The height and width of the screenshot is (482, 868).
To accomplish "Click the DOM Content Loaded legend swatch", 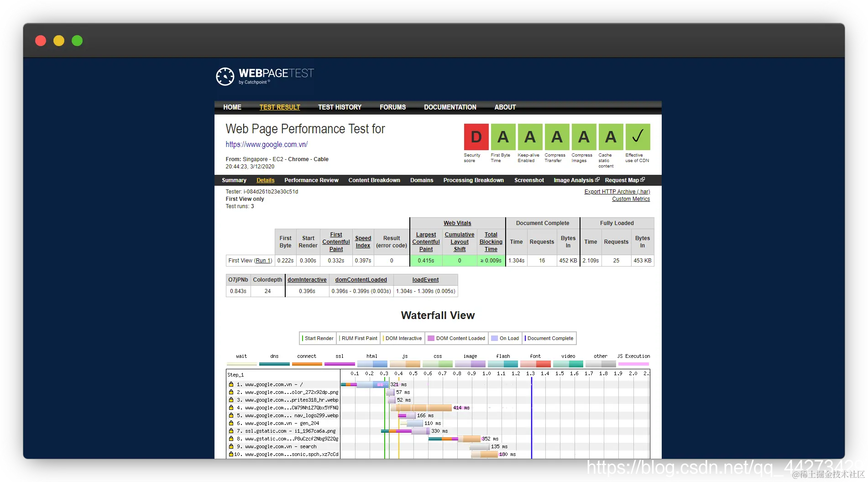I will pos(431,338).
